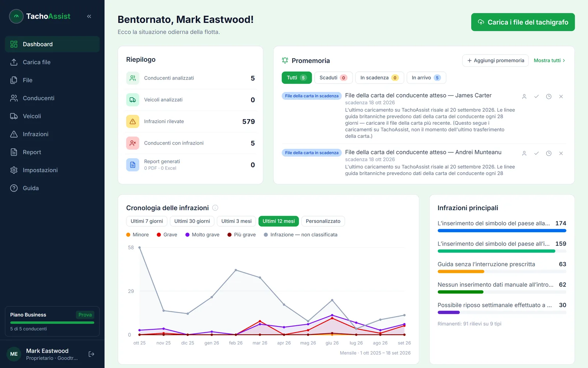The image size is (588, 368).
Task: Mark Andrei Munteanu reminder as done
Action: point(537,153)
